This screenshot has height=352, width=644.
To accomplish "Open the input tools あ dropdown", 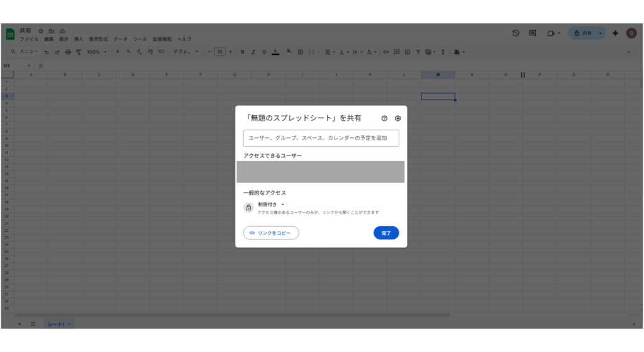I will point(459,52).
